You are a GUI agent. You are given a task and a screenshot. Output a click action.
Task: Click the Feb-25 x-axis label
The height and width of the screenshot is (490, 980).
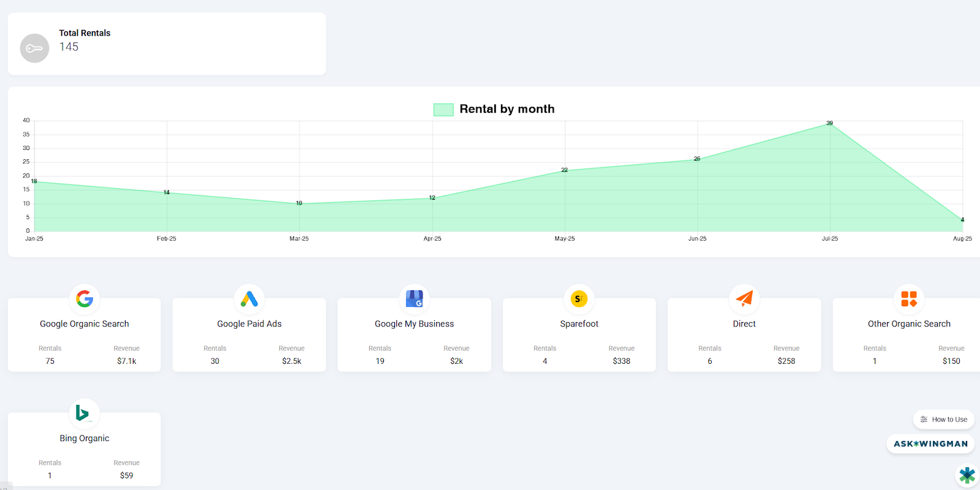[167, 239]
